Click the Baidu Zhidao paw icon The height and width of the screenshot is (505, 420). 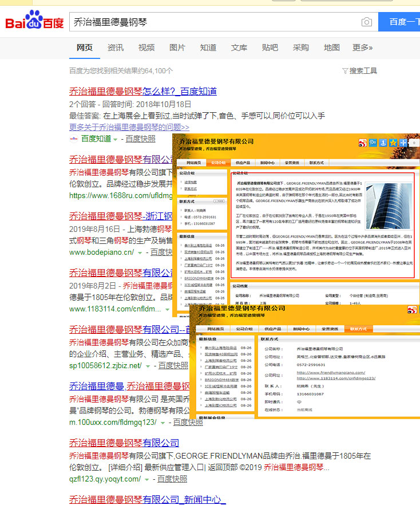tap(73, 139)
